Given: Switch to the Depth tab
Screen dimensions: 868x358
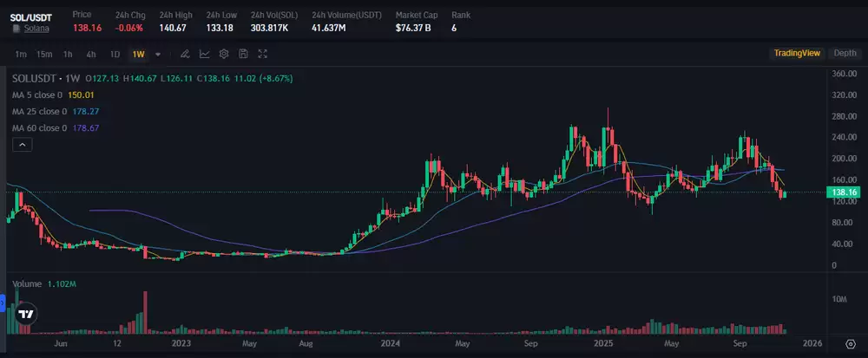Looking at the screenshot, I should pyautogui.click(x=845, y=53).
